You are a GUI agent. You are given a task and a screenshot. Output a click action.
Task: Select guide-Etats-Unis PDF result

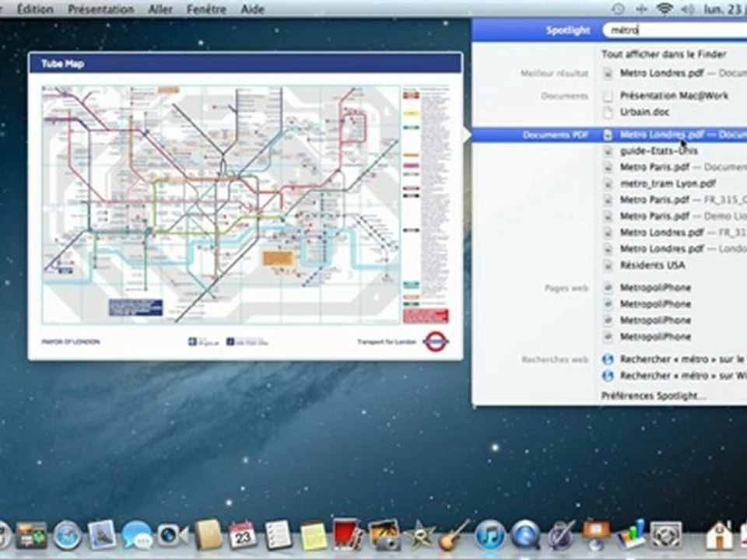(659, 151)
